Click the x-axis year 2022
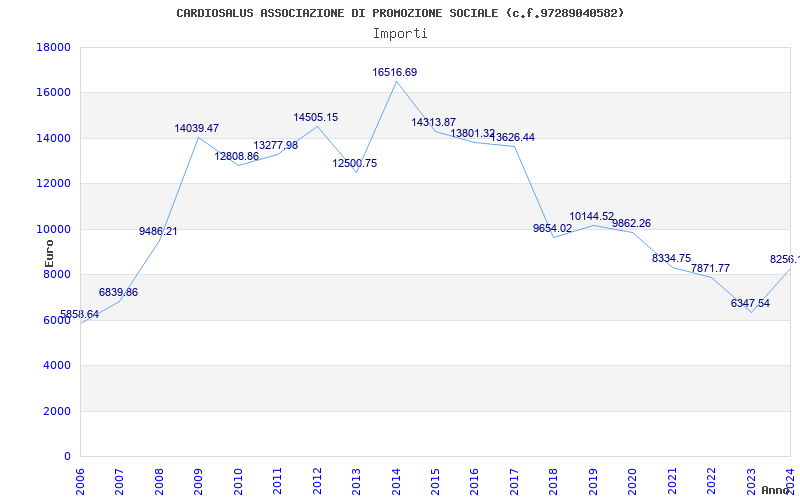The width and height of the screenshot is (800, 500). 712,480
